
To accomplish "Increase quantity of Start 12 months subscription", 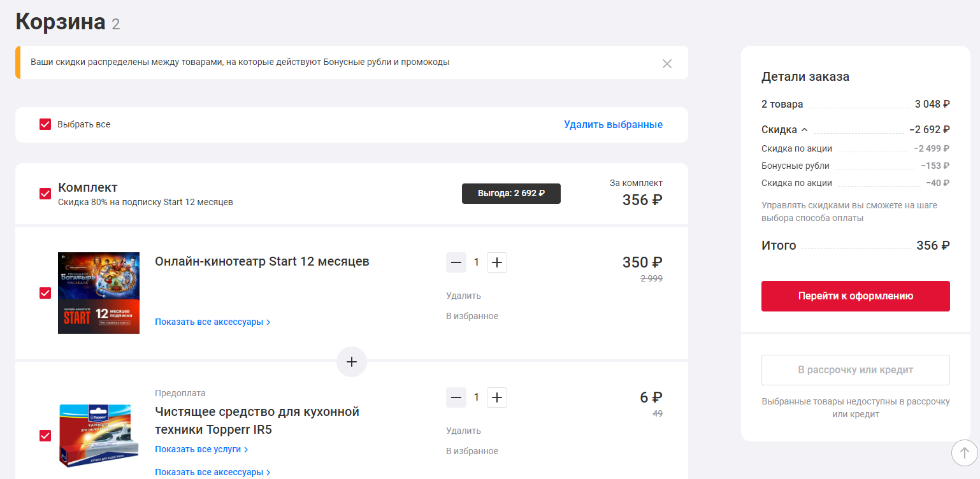I will 497,262.
